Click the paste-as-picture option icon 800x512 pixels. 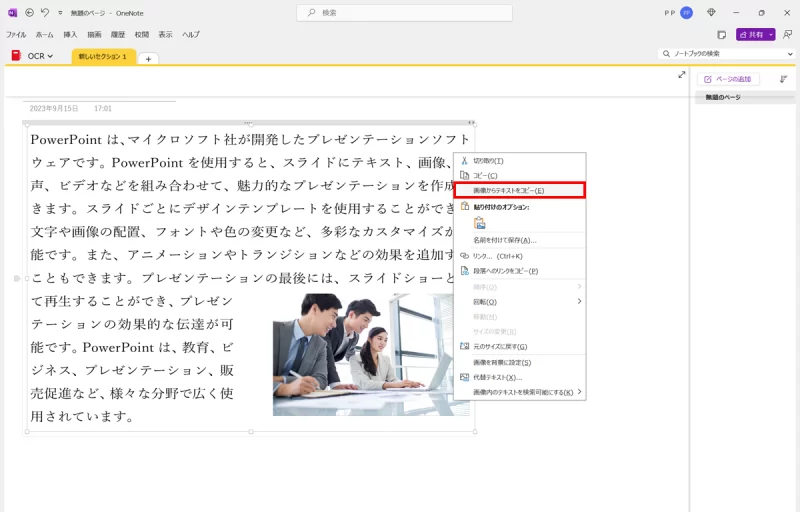point(479,223)
